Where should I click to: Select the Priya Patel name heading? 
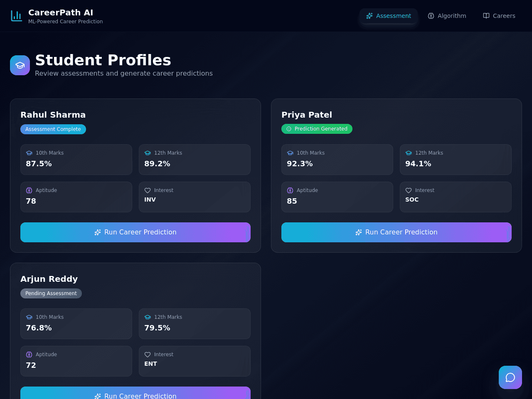pyautogui.click(x=307, y=115)
